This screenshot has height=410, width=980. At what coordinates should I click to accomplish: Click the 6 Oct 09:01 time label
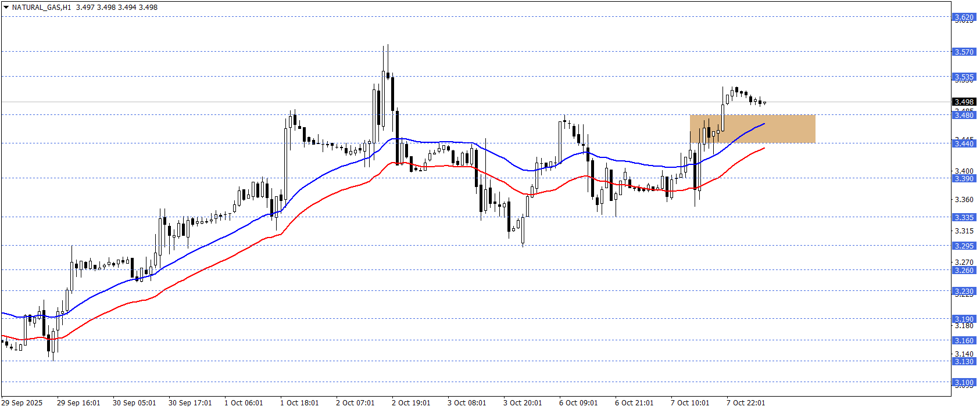pos(578,403)
